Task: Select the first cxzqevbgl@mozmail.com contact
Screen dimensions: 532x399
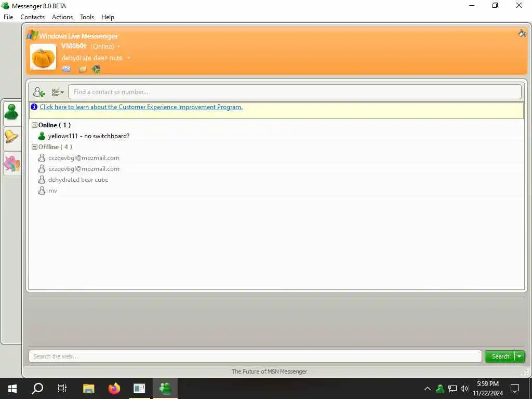Action: tap(84, 158)
